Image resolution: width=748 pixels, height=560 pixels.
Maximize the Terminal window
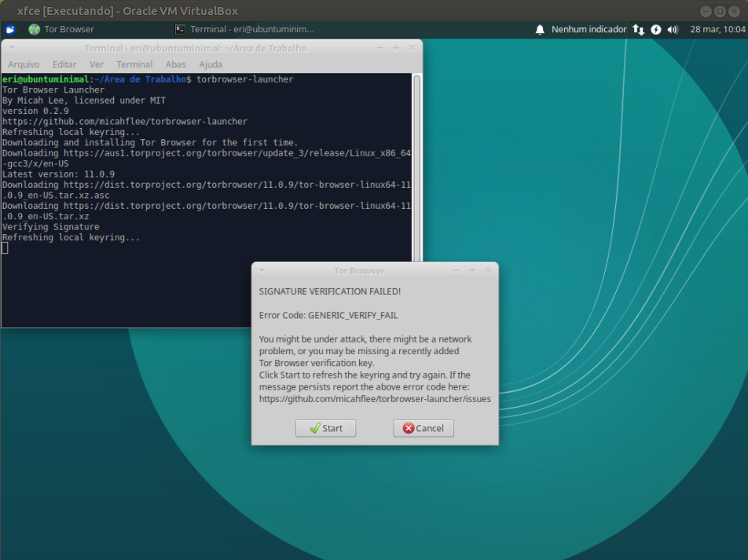tap(396, 48)
